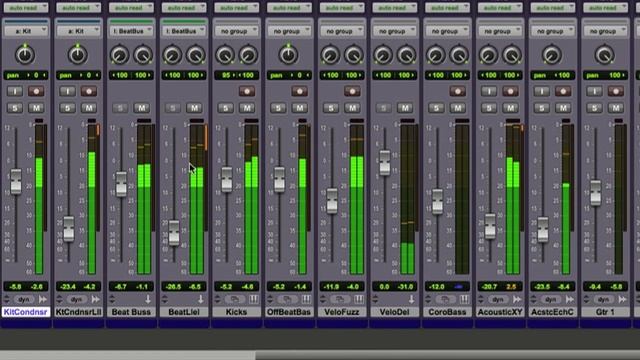Mute the OffBeatBas track
Image resolution: width=640 pixels, height=360 pixels.
pos(299,108)
